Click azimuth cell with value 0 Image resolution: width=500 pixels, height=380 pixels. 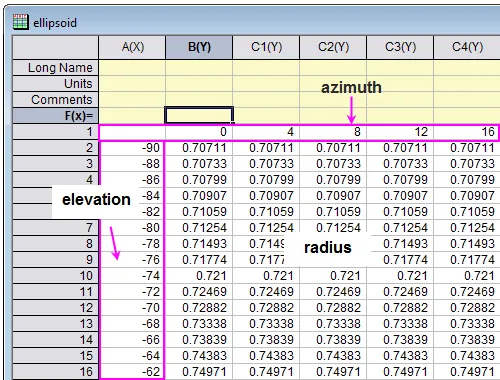point(199,132)
